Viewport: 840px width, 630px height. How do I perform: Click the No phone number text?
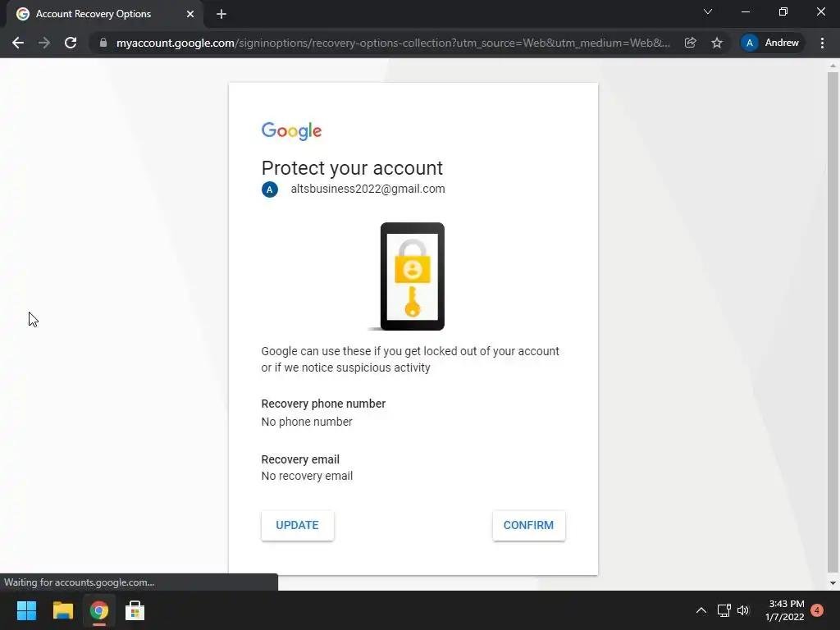click(307, 422)
